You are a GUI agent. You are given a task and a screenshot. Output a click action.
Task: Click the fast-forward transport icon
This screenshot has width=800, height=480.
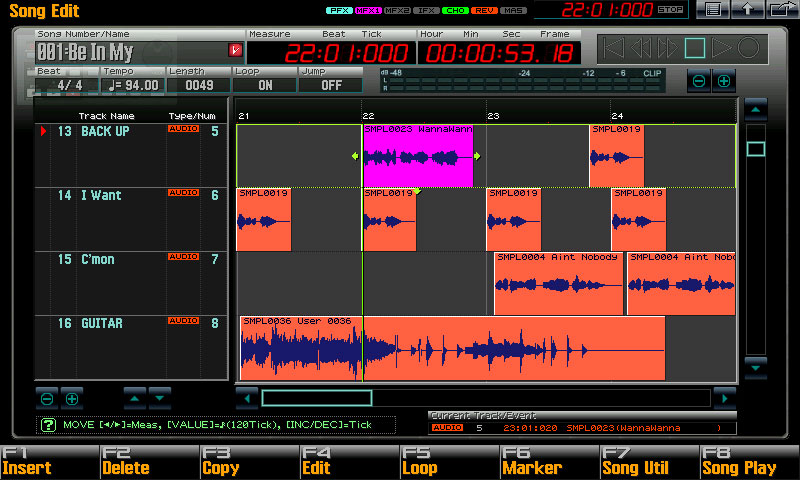click(667, 48)
